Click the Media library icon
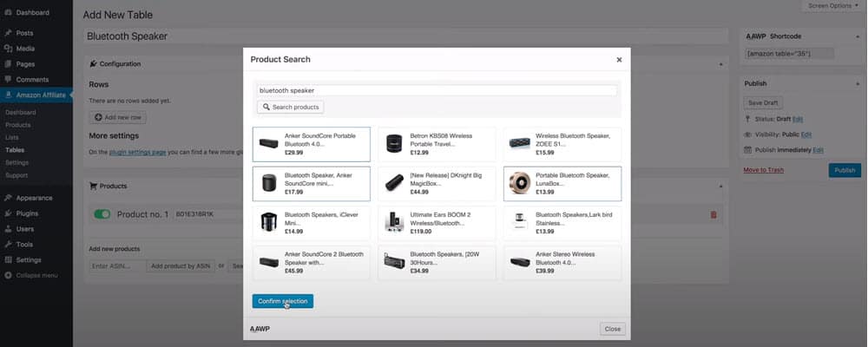Viewport: 868px width, 347px height. coord(9,49)
